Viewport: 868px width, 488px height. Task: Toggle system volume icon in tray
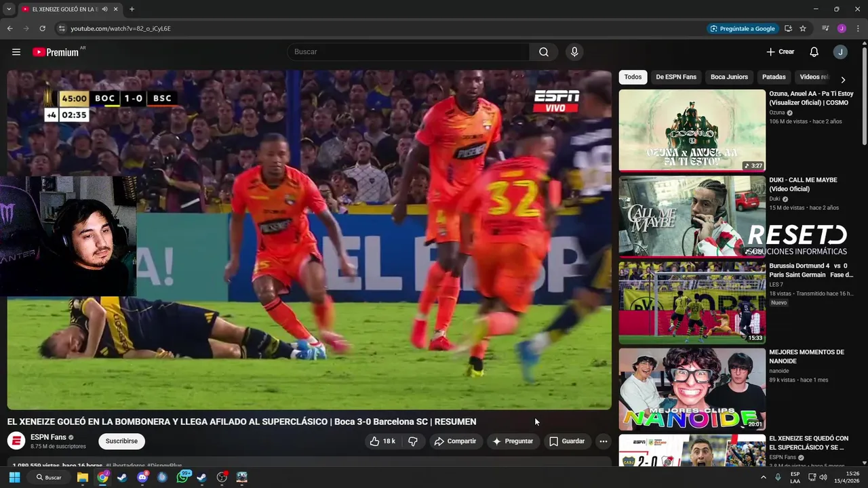(x=823, y=477)
